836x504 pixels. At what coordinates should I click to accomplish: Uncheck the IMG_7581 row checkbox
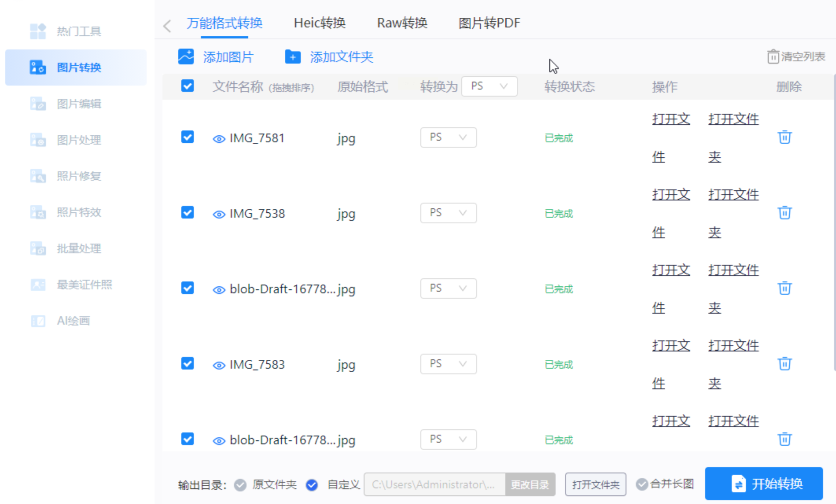(188, 137)
